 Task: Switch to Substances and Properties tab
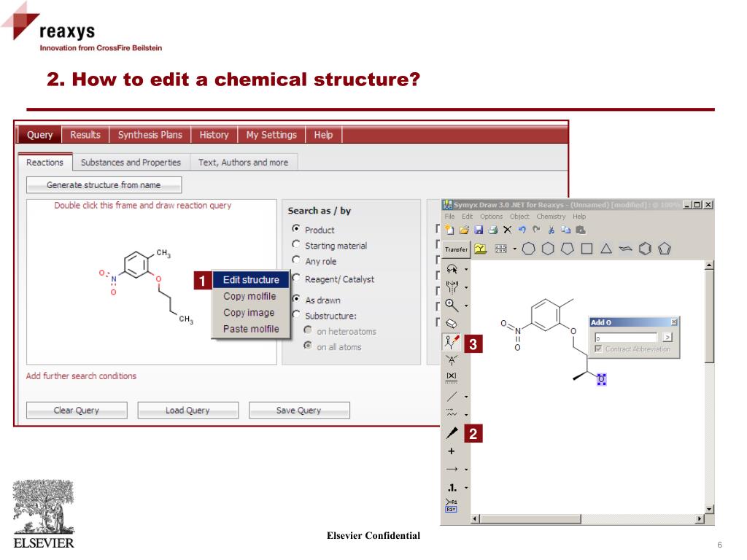point(131,163)
